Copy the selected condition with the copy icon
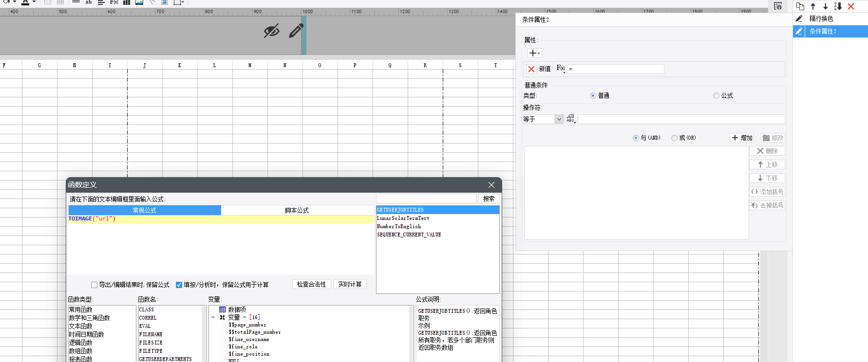The image size is (868, 362). [x=800, y=6]
